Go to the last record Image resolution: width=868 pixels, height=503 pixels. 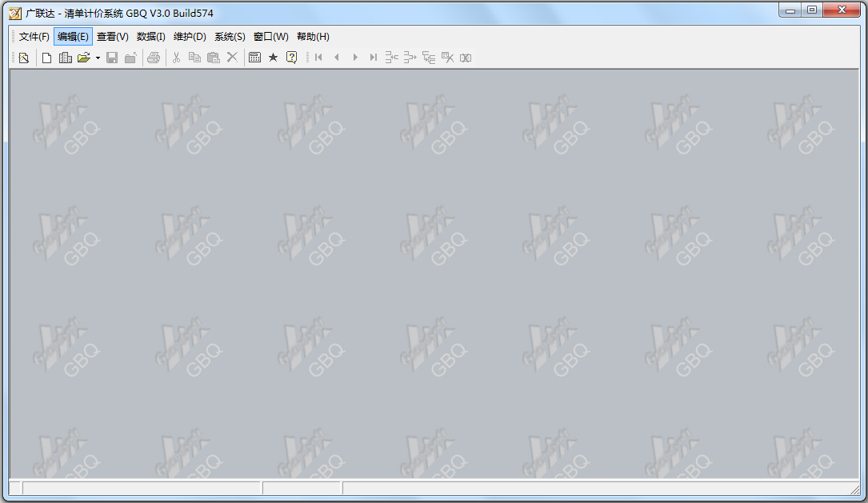[x=374, y=58]
